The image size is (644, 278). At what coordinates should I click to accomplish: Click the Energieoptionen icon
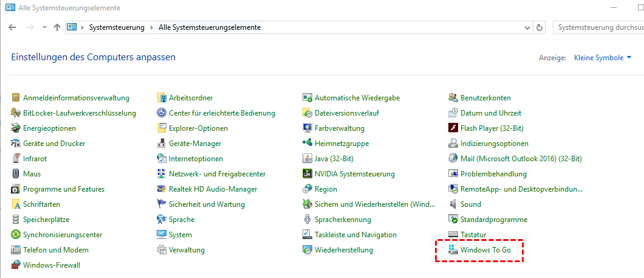click(x=16, y=128)
